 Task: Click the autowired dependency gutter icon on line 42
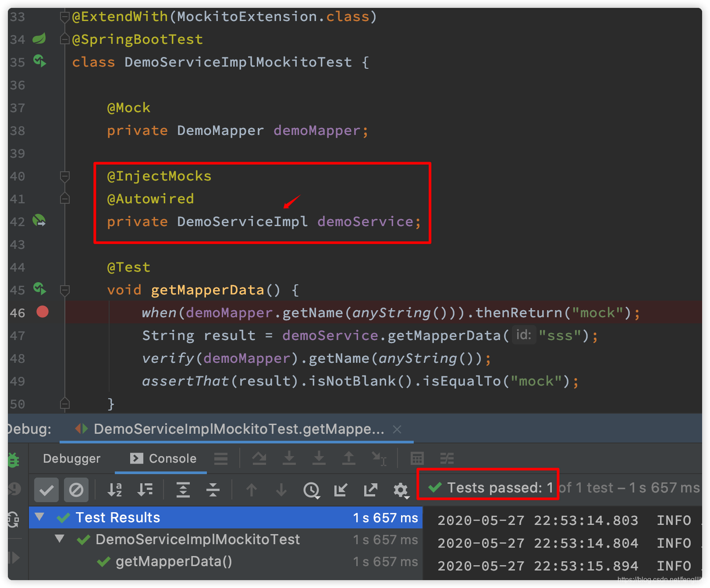click(39, 220)
